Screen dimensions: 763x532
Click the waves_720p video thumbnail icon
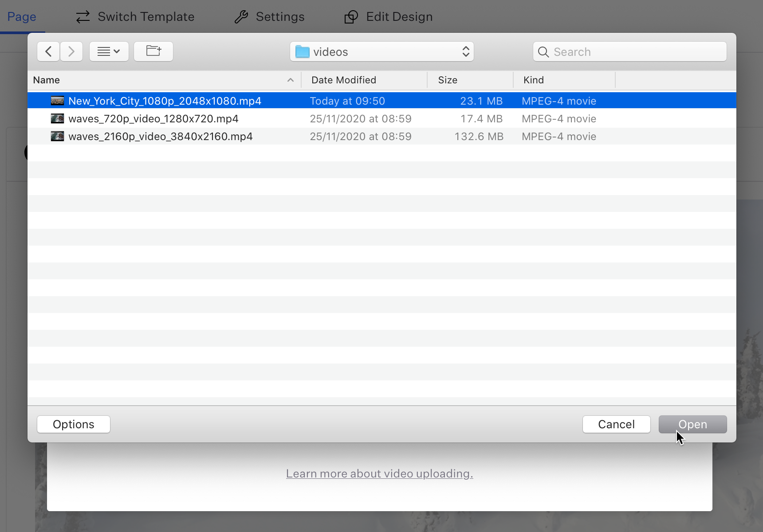pos(57,118)
